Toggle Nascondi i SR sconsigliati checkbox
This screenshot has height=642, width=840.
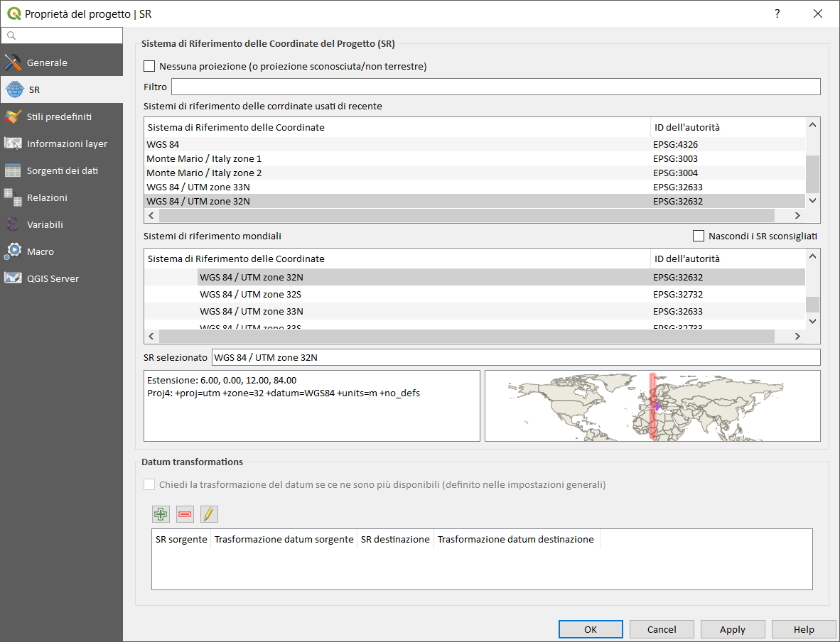[698, 236]
